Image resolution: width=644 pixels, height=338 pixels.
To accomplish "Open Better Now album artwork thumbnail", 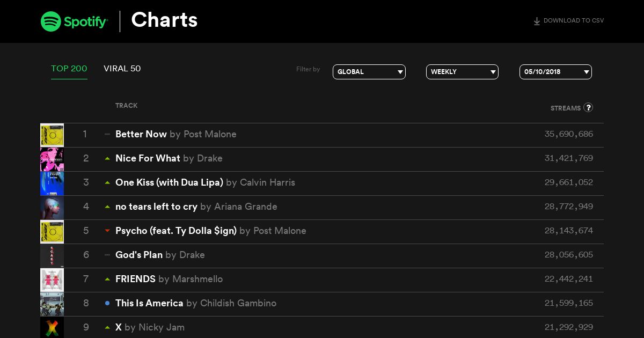I will [x=52, y=135].
